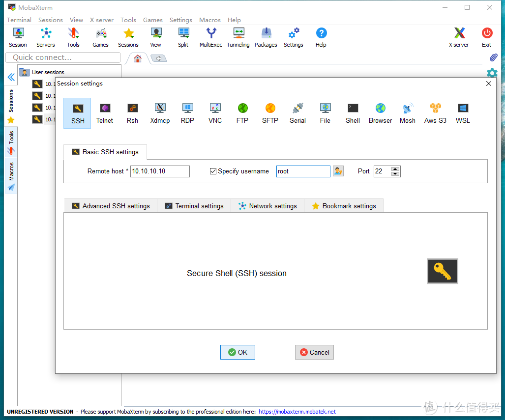Click the Exit power icon
This screenshot has height=420, width=505.
[x=487, y=37]
